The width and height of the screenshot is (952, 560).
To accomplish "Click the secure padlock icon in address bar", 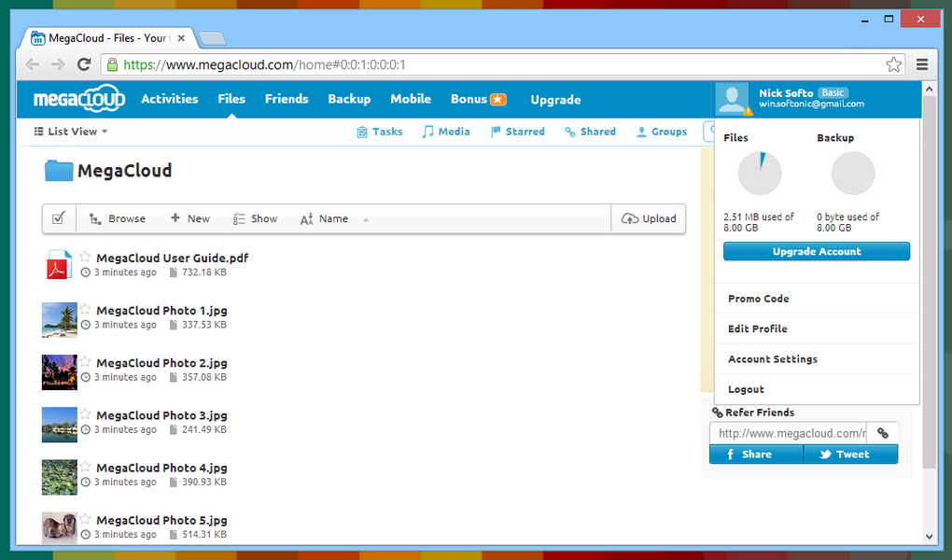I will point(112,64).
